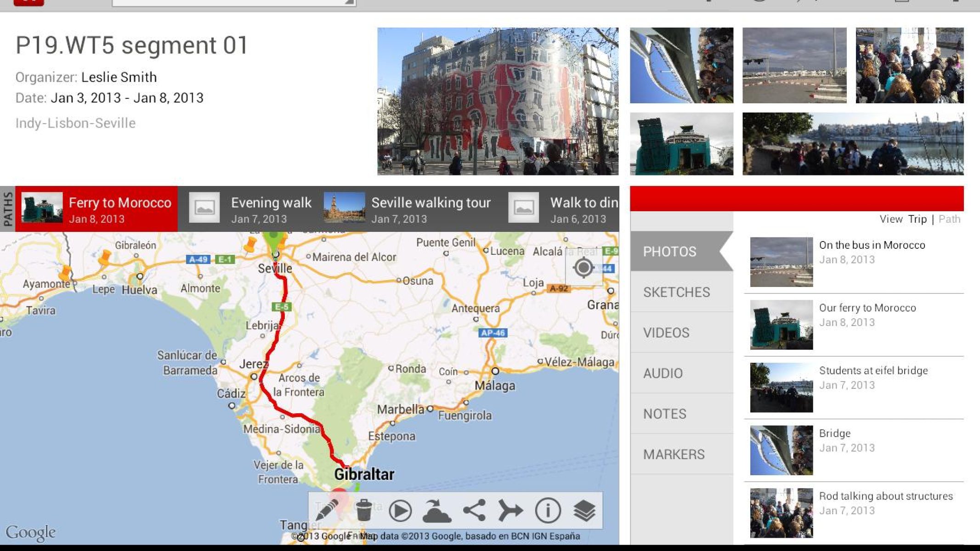Switch view to Path
Screen dimensions: 980x551
pos(949,219)
